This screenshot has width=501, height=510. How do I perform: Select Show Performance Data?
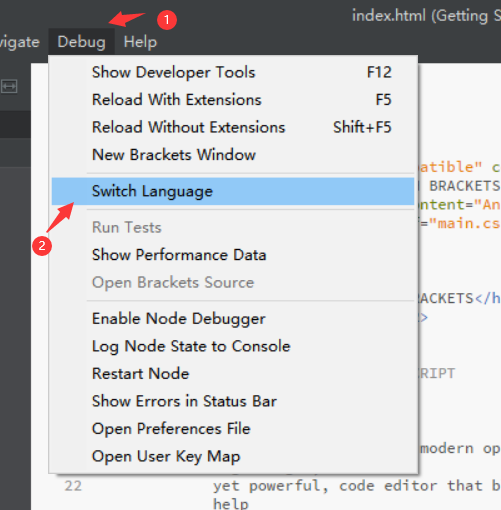(x=233, y=255)
